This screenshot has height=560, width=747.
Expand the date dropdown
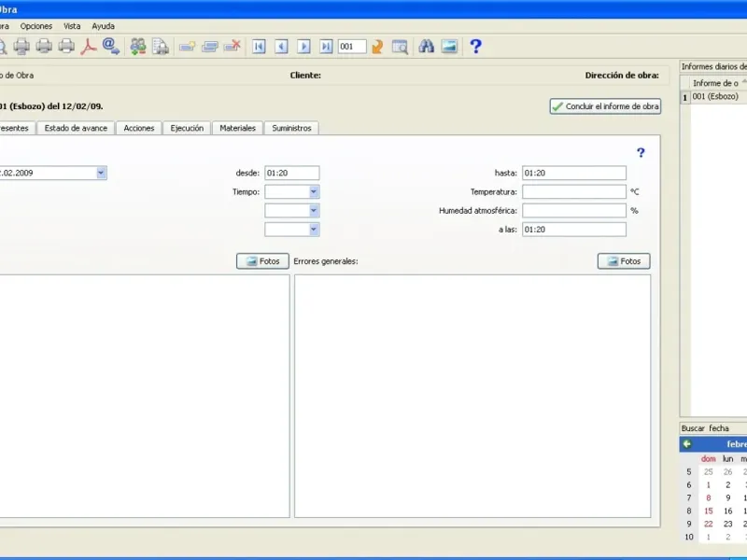coord(101,173)
